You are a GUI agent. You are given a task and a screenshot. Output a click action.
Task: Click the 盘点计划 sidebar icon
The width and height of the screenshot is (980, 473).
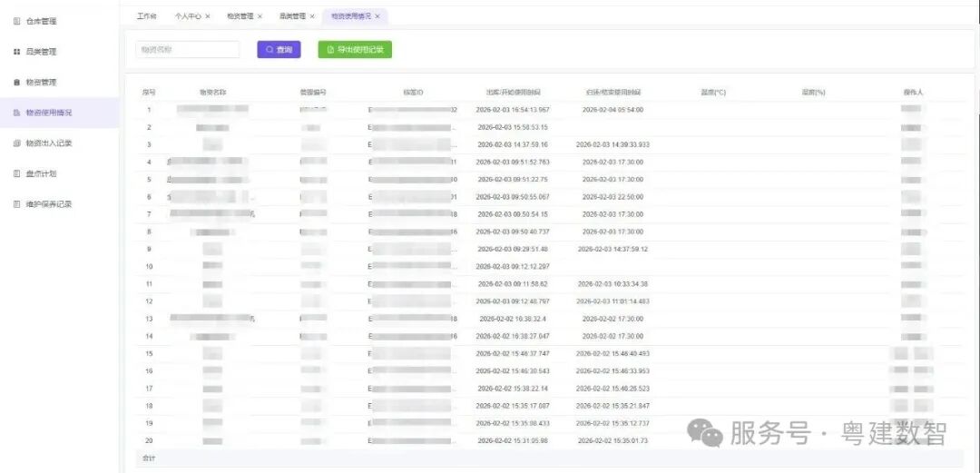pos(16,173)
